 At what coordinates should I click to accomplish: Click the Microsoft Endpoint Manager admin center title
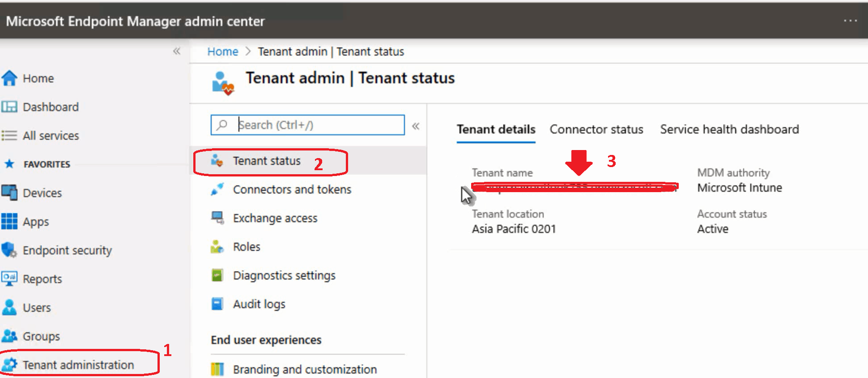coord(136,21)
